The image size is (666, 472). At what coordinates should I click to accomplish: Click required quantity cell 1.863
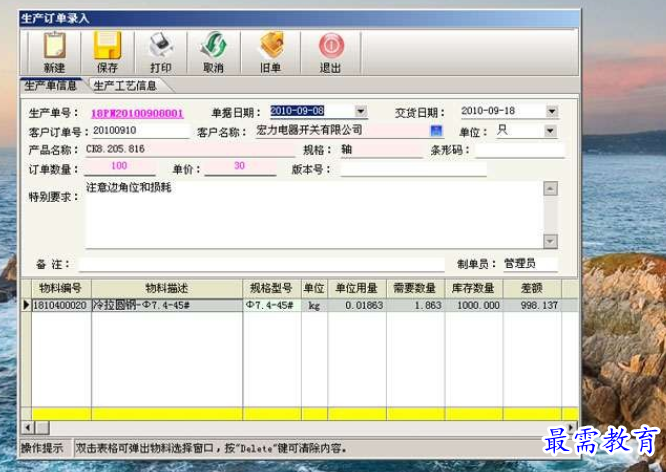coord(415,305)
